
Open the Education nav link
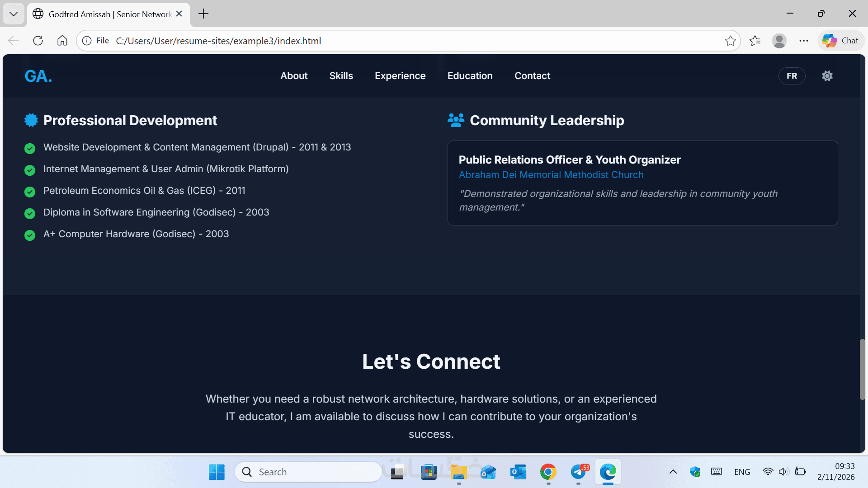click(470, 76)
